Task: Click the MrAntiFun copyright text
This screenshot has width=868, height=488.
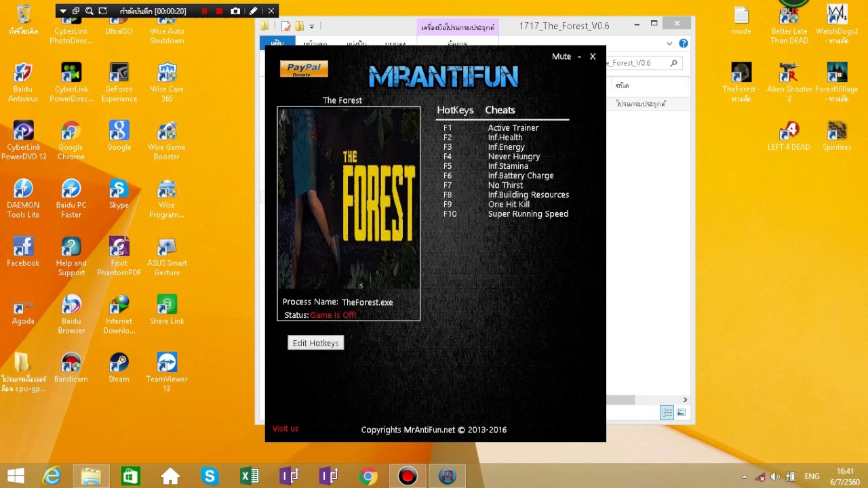Action: 434,430
